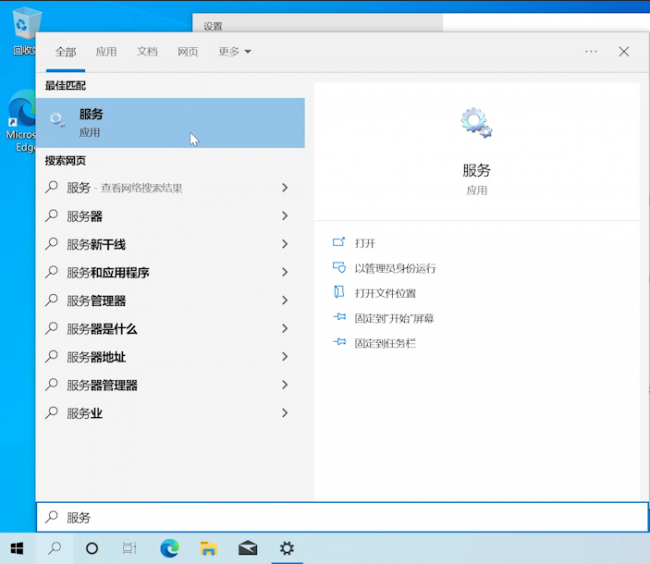Click the magnifier icon beside 服务器地址
This screenshot has width=650, height=564.
(x=51, y=356)
